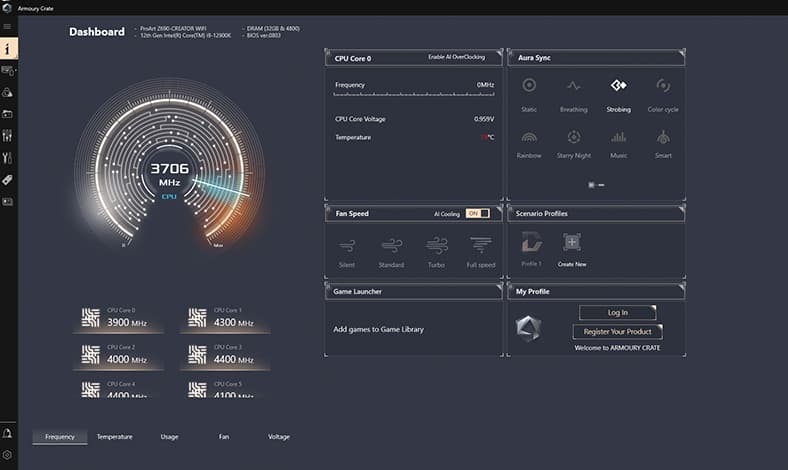Image resolution: width=788 pixels, height=470 pixels.
Task: Open the Deals tag sidebar icon
Action: 7,179
